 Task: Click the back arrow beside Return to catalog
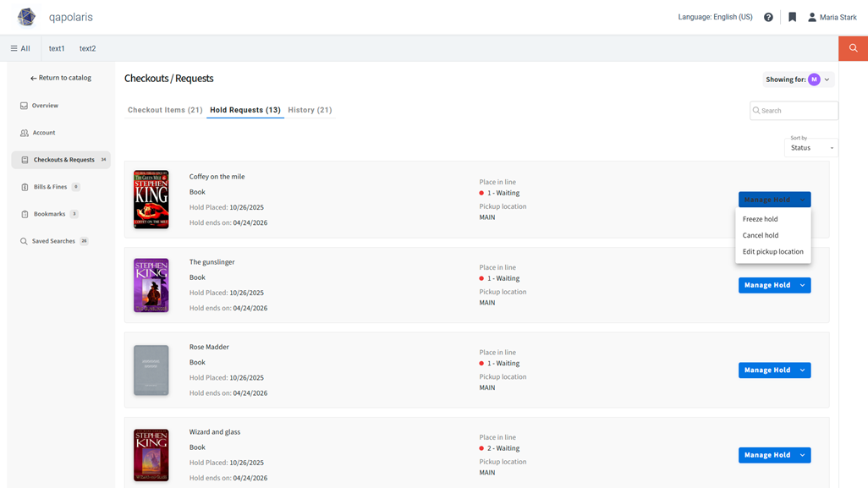[33, 78]
